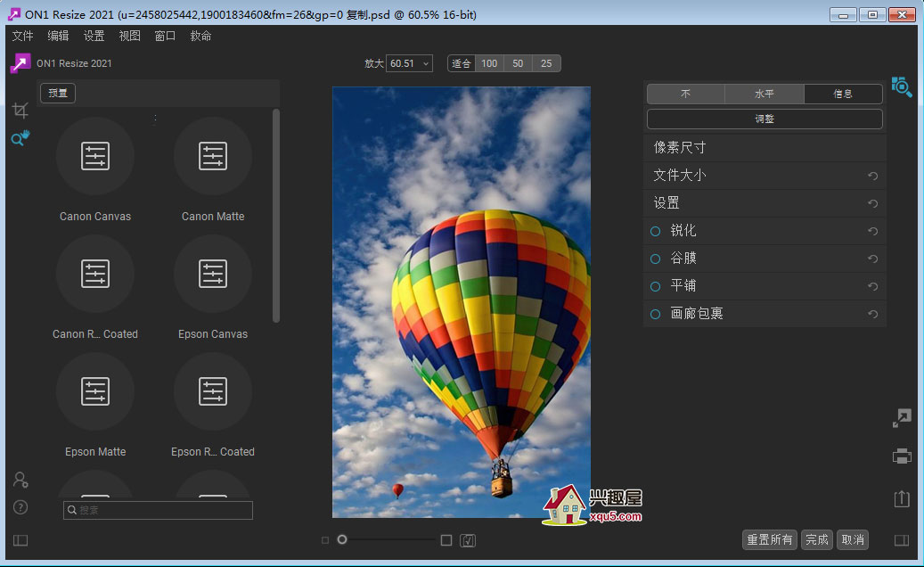Image resolution: width=924 pixels, height=567 pixels.
Task: Click the small thumbnail size icon below image
Action: pos(325,540)
